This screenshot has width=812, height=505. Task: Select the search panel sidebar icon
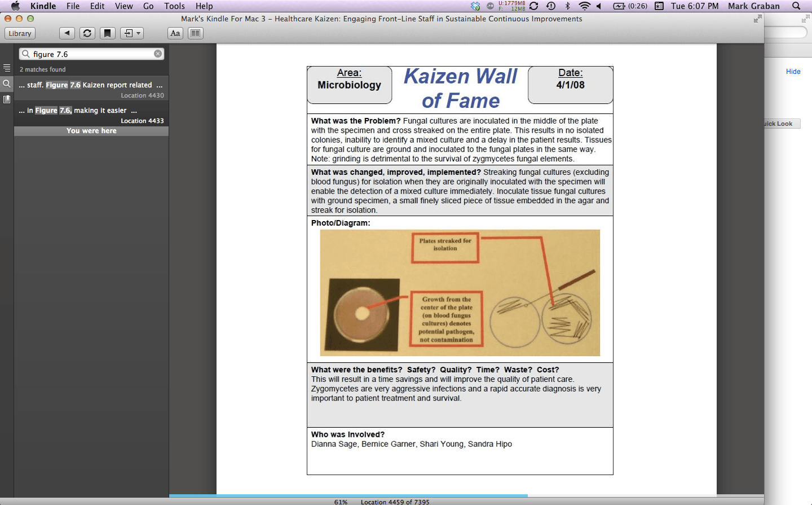pyautogui.click(x=7, y=84)
